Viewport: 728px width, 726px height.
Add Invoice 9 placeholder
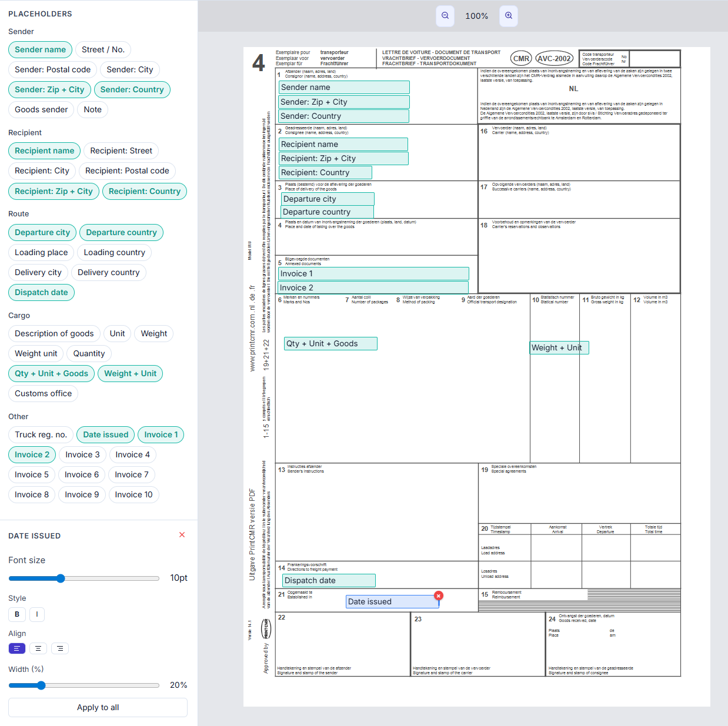pyautogui.click(x=82, y=494)
